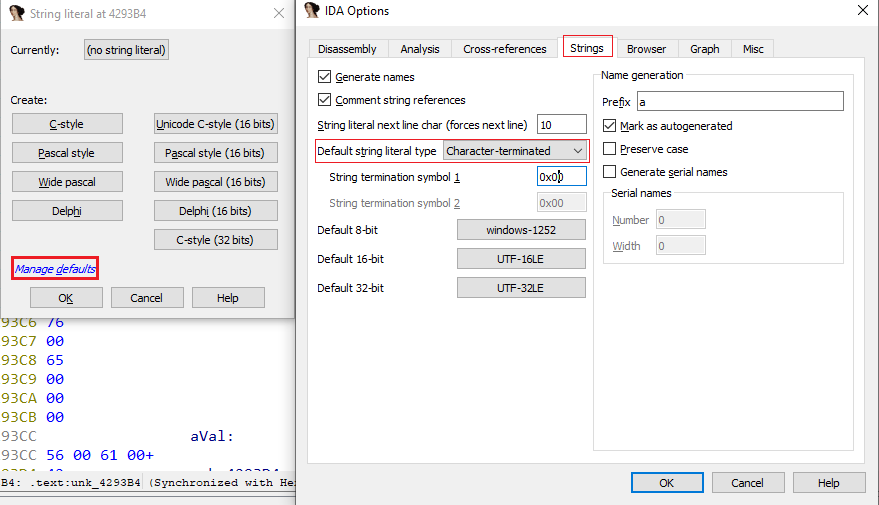Open Help in the String literal dialog
This screenshot has width=879, height=505.
228,298
